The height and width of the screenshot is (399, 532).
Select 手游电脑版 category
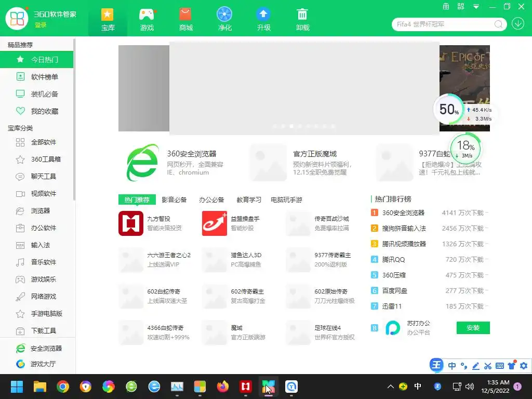tap(37, 313)
